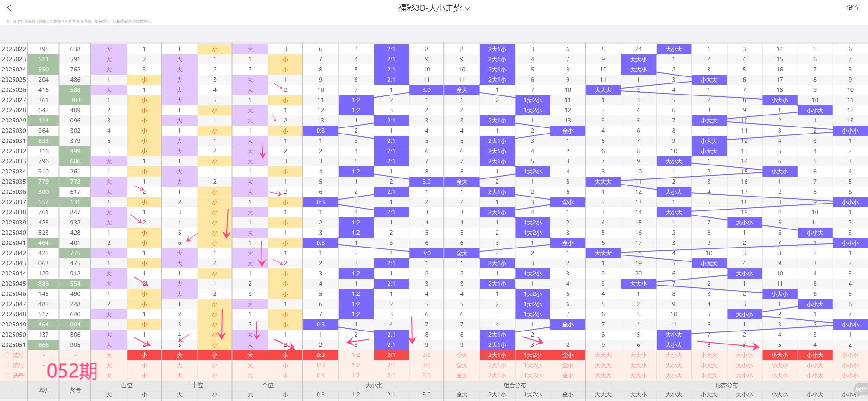Image resolution: width=868 pixels, height=401 pixels.
Task: Select the second 选号 radio button
Action: (x=7, y=365)
